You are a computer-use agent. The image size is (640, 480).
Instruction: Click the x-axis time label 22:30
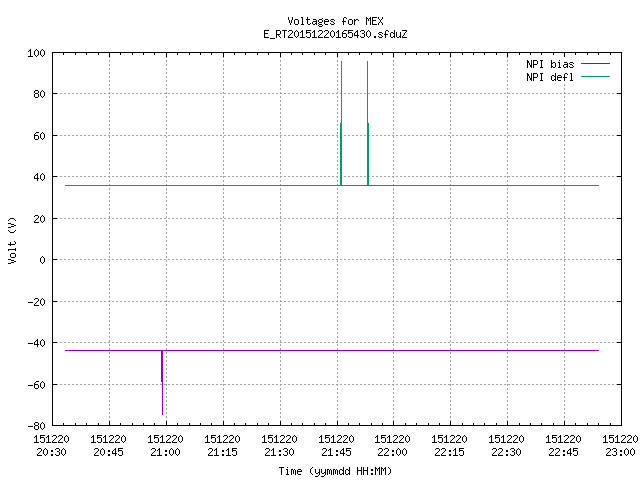tap(507, 452)
